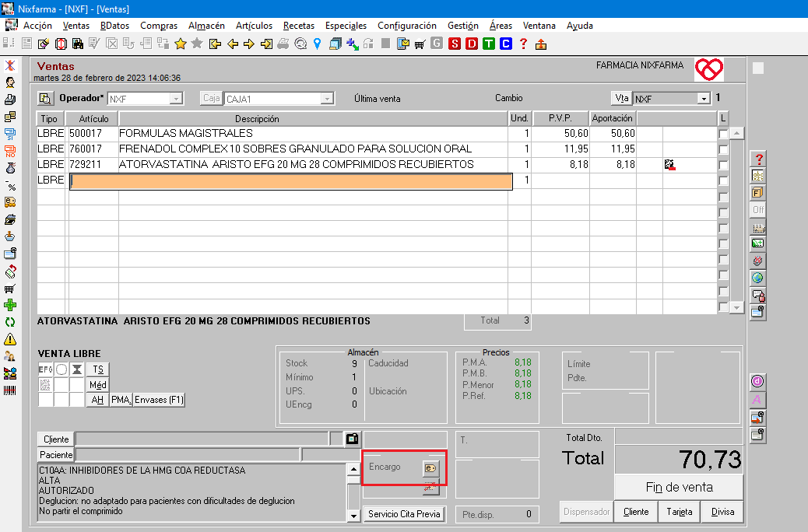Click the pink circle d icon in right sidebar
The image size is (808, 532).
pyautogui.click(x=757, y=382)
